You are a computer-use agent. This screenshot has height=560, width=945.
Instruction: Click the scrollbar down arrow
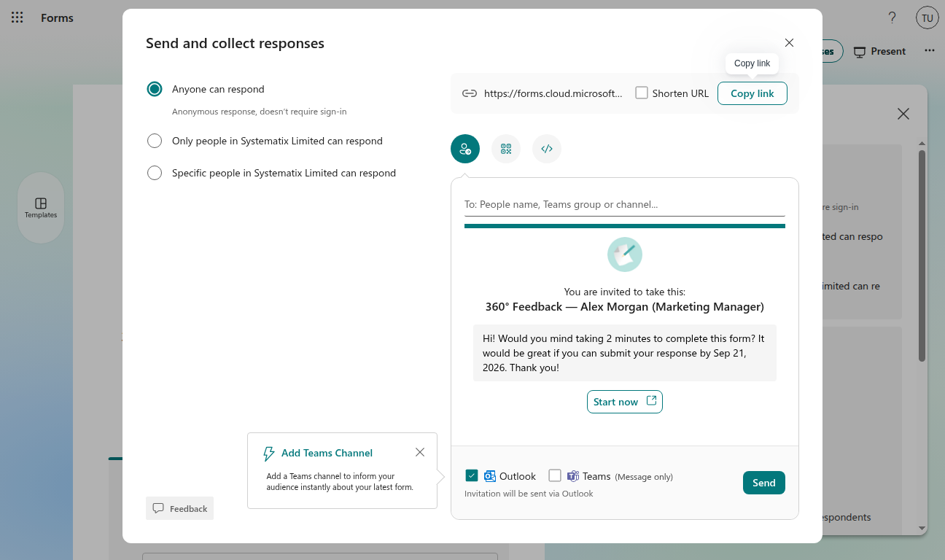tap(922, 528)
